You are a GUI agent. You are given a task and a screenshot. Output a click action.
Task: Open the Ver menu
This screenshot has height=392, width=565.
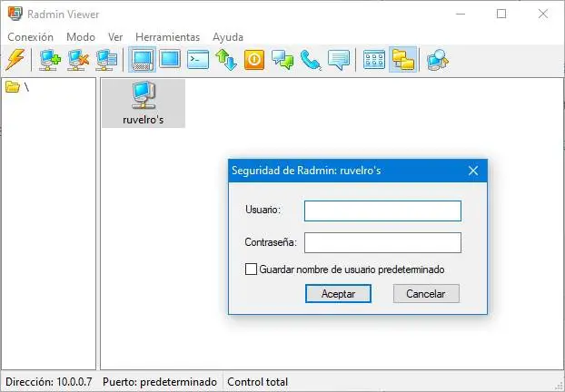tap(115, 36)
